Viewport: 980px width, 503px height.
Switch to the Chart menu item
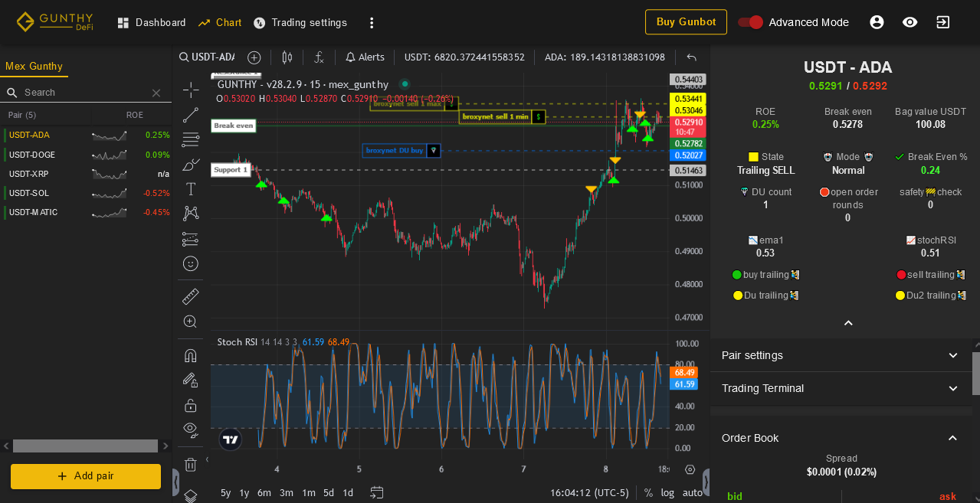(x=220, y=23)
